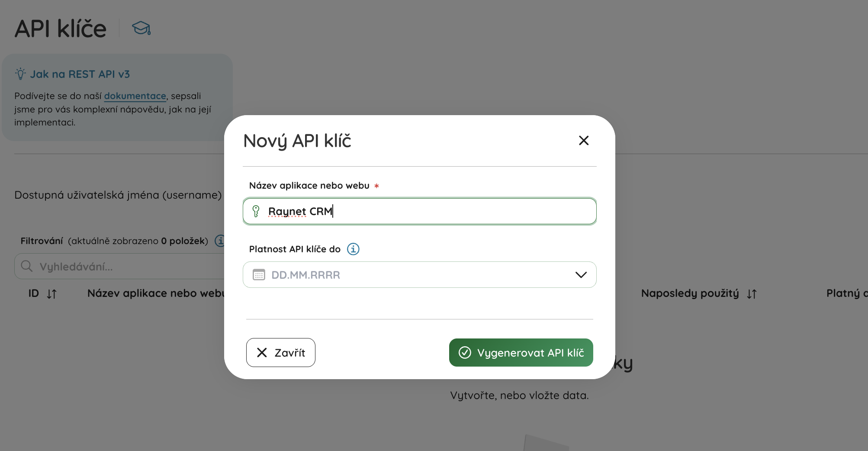
Task: Click the DD.MM.RRRR date input
Action: (x=419, y=275)
